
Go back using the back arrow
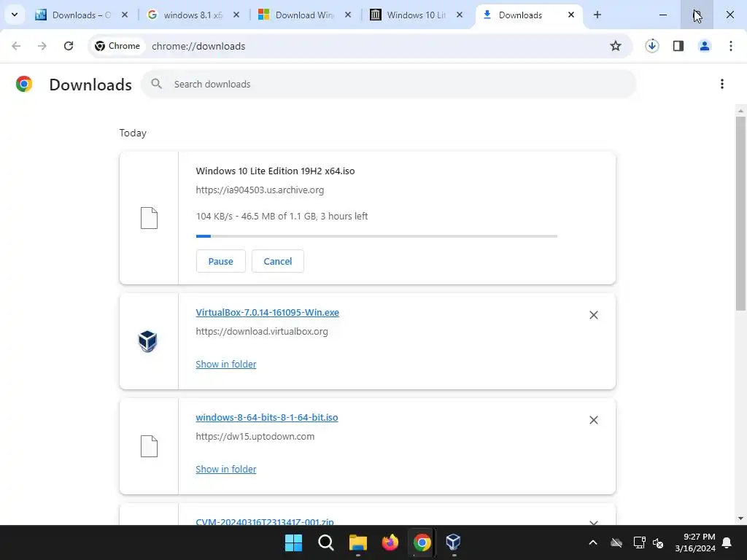tap(16, 46)
